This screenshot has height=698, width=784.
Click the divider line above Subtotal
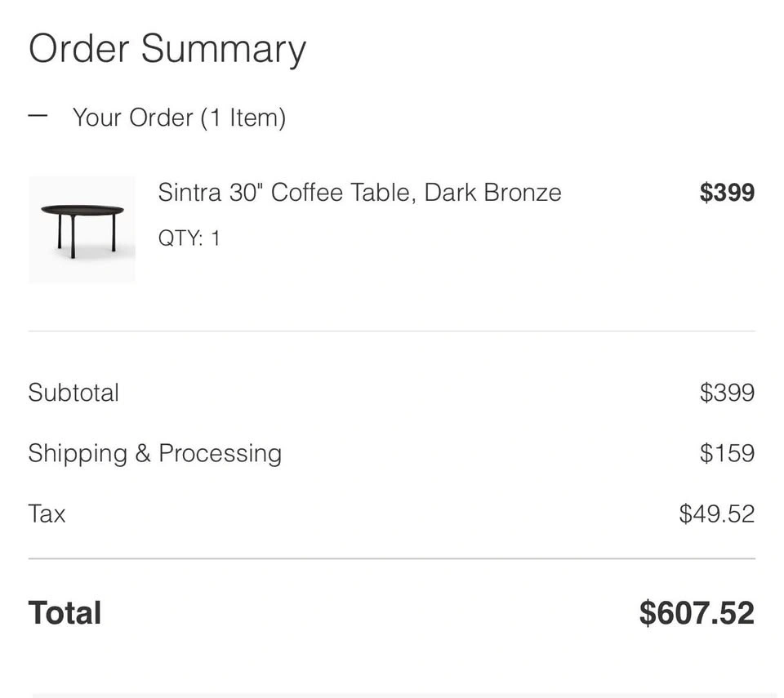click(392, 331)
